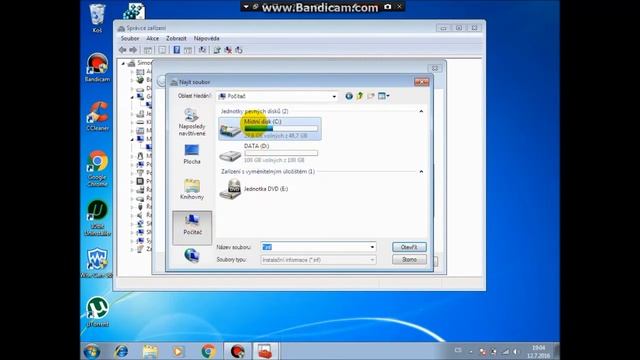Open the clock and date in system tray
Screen dimensions: 640x360
point(538,351)
